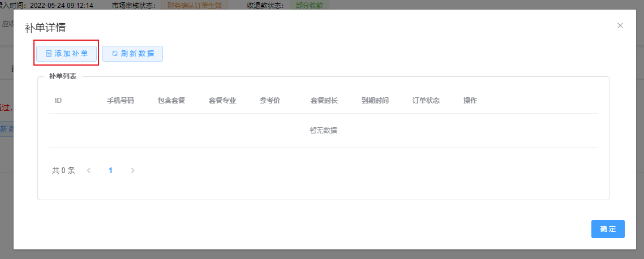Click the ID column header

58,101
